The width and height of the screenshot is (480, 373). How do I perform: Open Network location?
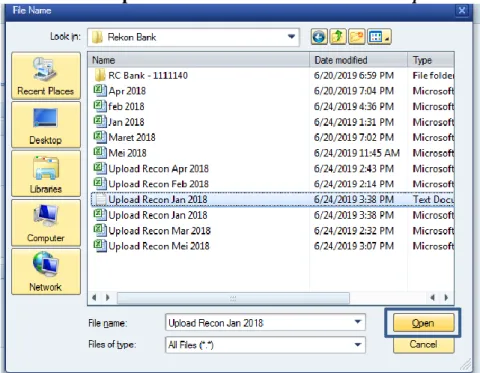coord(46,272)
